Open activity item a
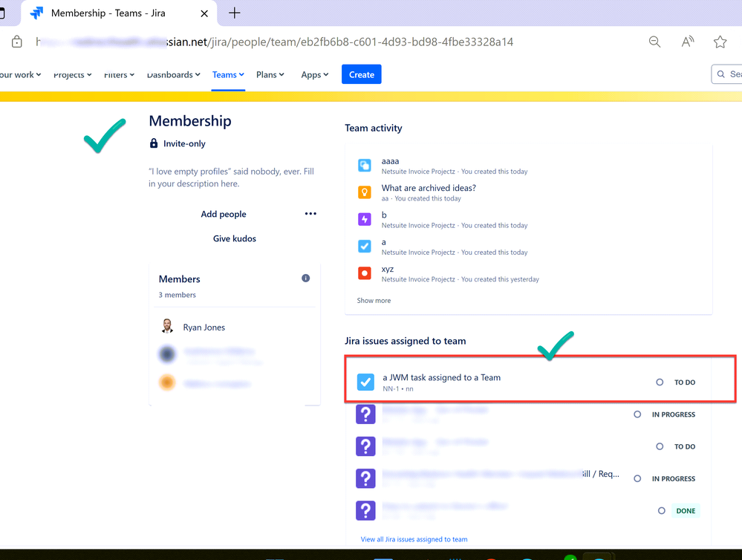Image resolution: width=742 pixels, height=560 pixels. (384, 242)
